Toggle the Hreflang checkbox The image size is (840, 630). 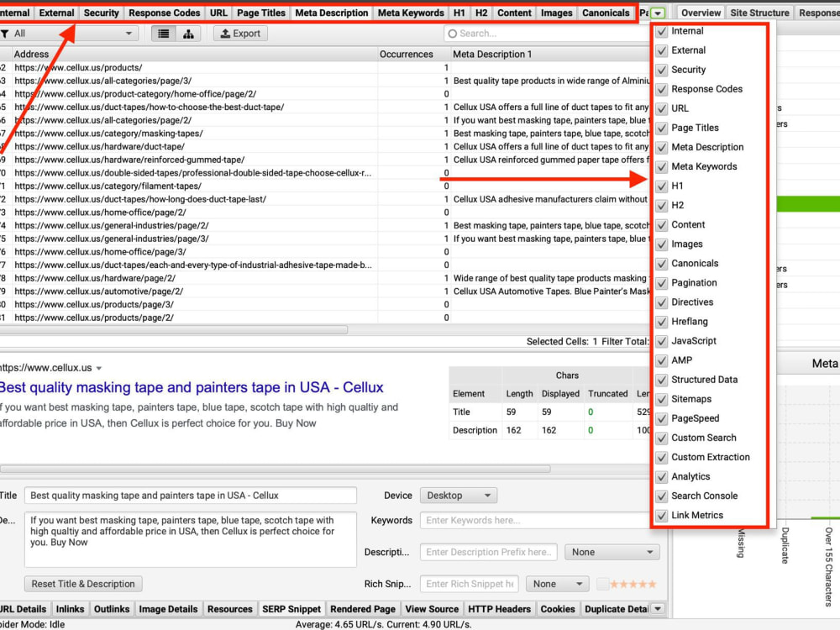[x=662, y=322]
